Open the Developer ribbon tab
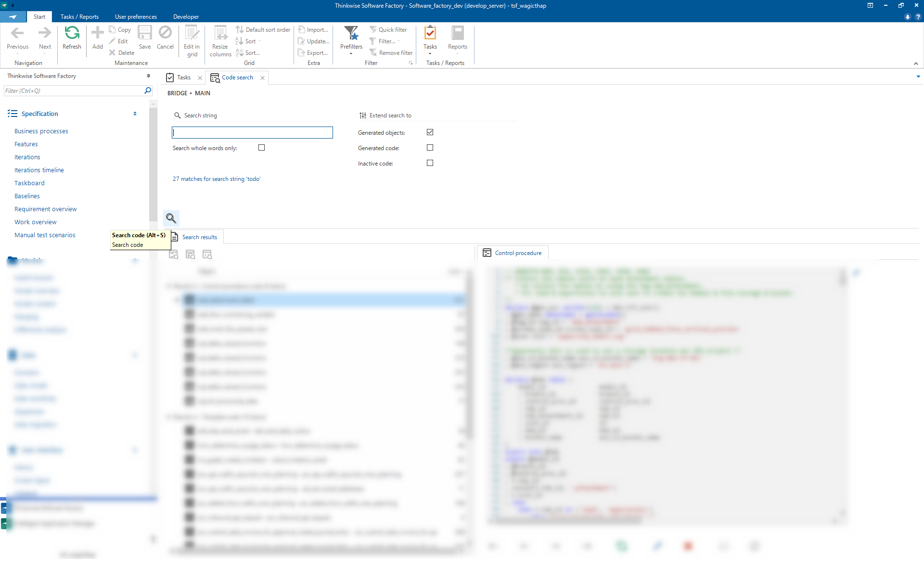The height and width of the screenshot is (561, 924). (x=186, y=17)
